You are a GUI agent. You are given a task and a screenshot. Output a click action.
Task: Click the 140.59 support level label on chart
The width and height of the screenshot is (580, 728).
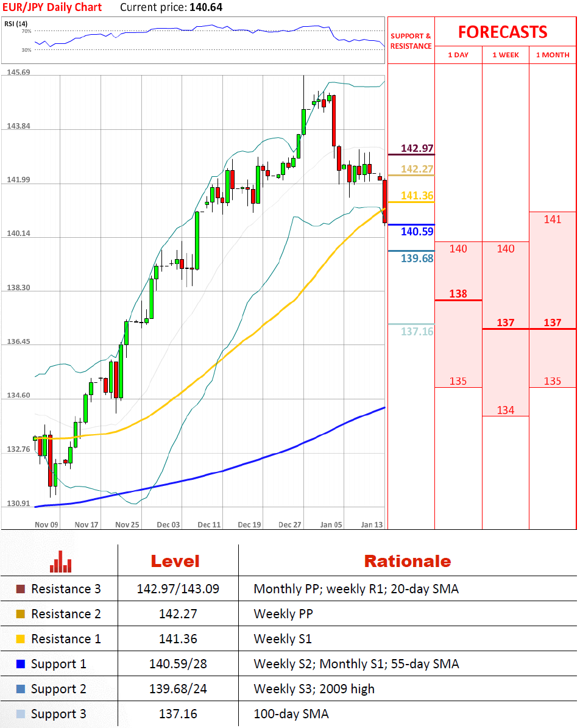click(417, 232)
